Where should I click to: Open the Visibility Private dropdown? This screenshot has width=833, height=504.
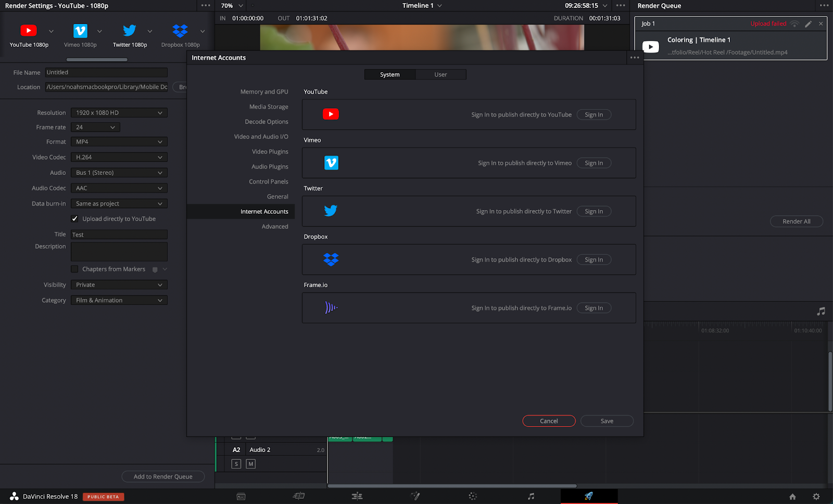point(119,285)
